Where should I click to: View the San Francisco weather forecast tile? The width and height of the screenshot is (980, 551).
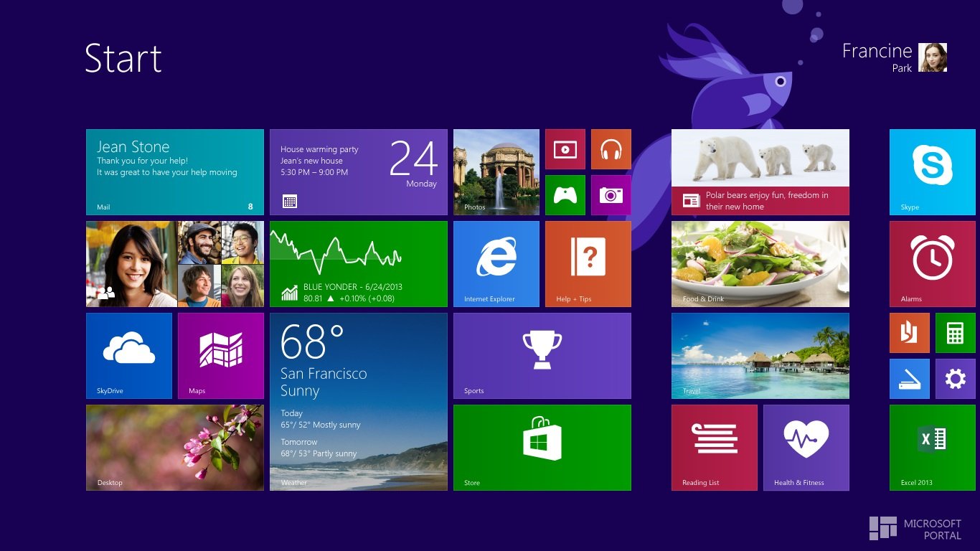click(x=358, y=402)
